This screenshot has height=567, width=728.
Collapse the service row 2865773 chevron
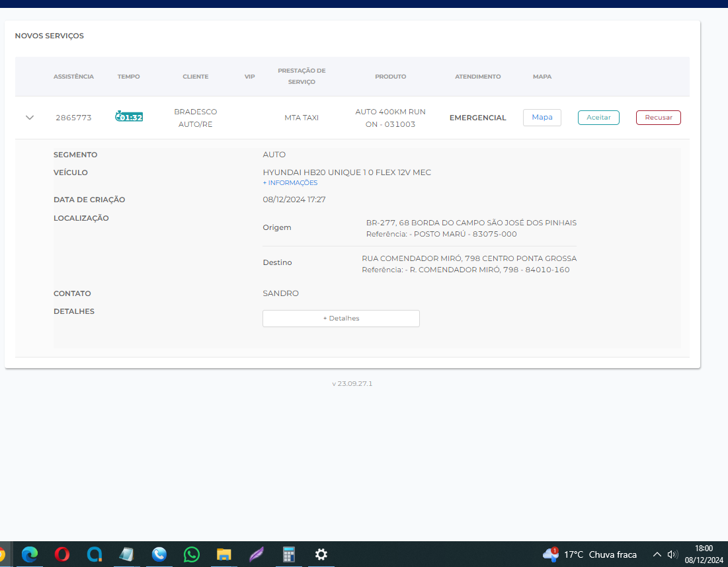(29, 118)
